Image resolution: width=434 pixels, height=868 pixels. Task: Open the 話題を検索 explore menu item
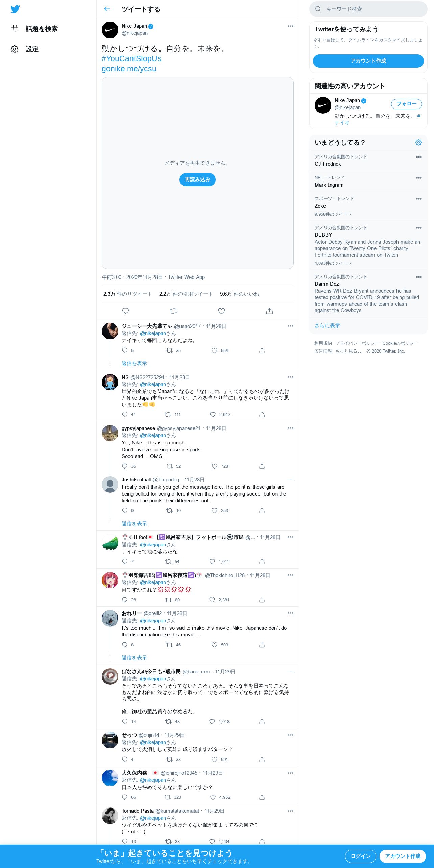(x=34, y=29)
